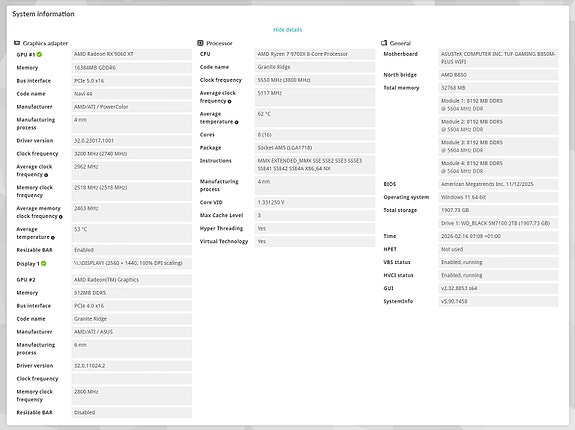This screenshot has width=575, height=430.
Task: Click the General section icon
Action: [x=384, y=43]
